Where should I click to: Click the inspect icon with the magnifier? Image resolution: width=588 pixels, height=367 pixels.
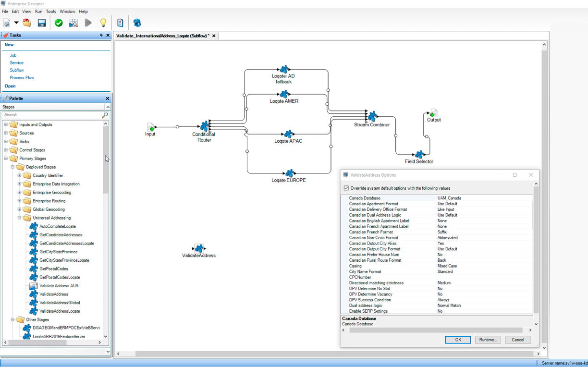click(x=73, y=23)
